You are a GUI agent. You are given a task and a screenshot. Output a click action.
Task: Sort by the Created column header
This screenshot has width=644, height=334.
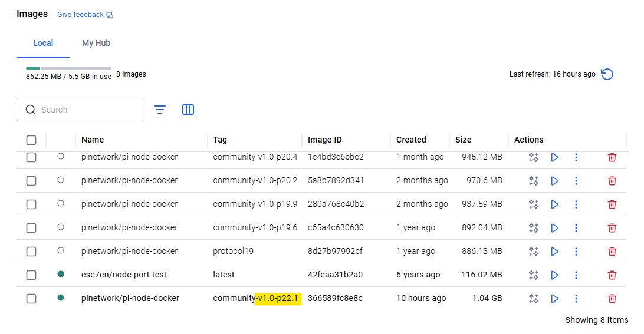click(x=411, y=140)
